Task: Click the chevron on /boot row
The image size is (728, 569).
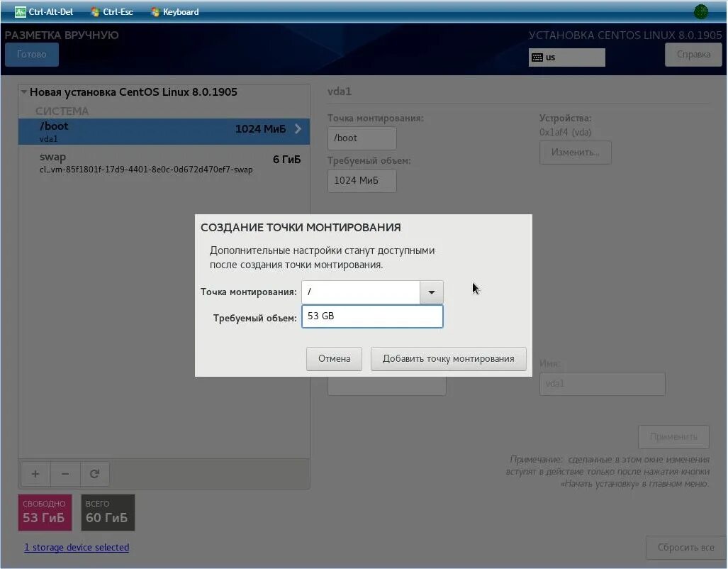Action: click(x=298, y=128)
